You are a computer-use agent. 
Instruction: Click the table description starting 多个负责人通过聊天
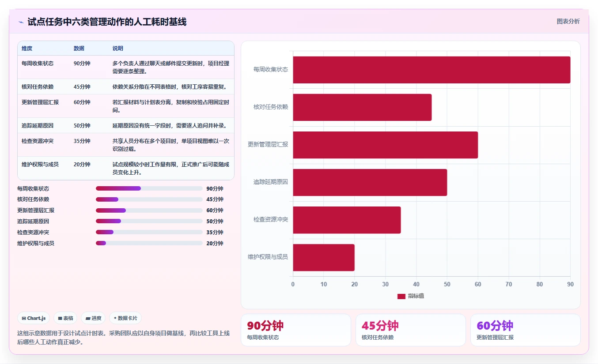click(x=171, y=67)
